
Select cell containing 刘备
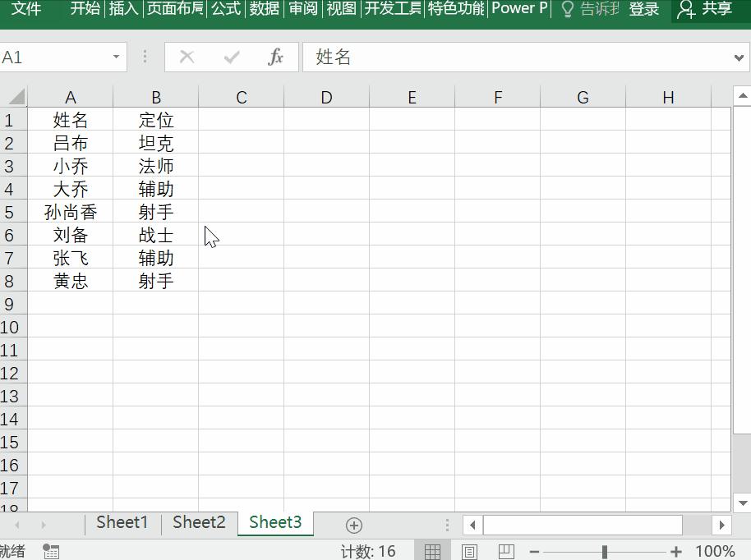click(x=71, y=235)
